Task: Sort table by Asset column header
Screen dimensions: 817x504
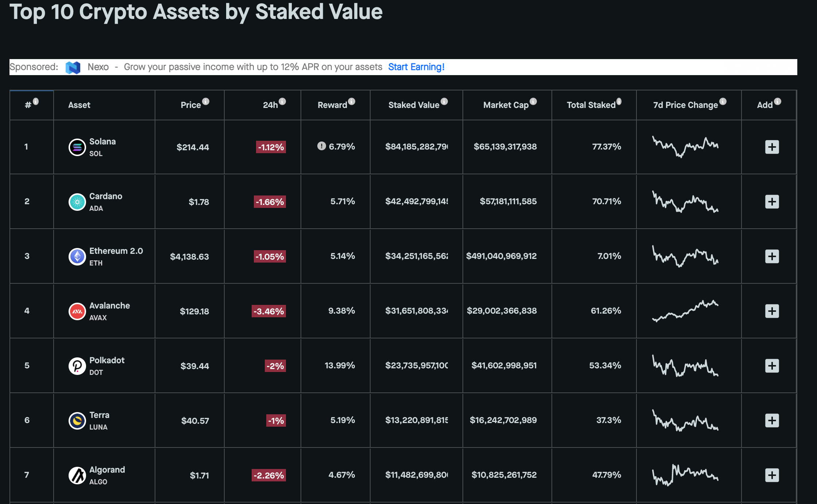Action: tap(79, 105)
